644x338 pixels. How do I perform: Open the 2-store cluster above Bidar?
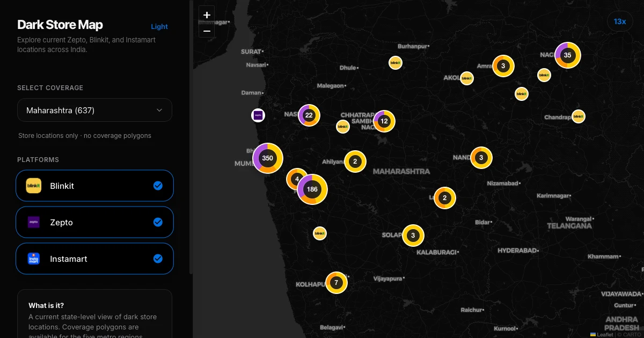(x=444, y=198)
